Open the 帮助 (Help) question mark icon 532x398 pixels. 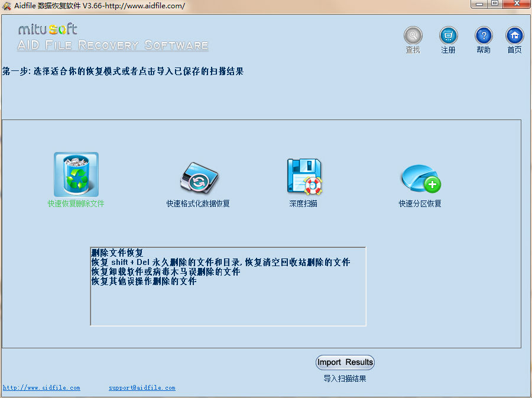pos(484,35)
